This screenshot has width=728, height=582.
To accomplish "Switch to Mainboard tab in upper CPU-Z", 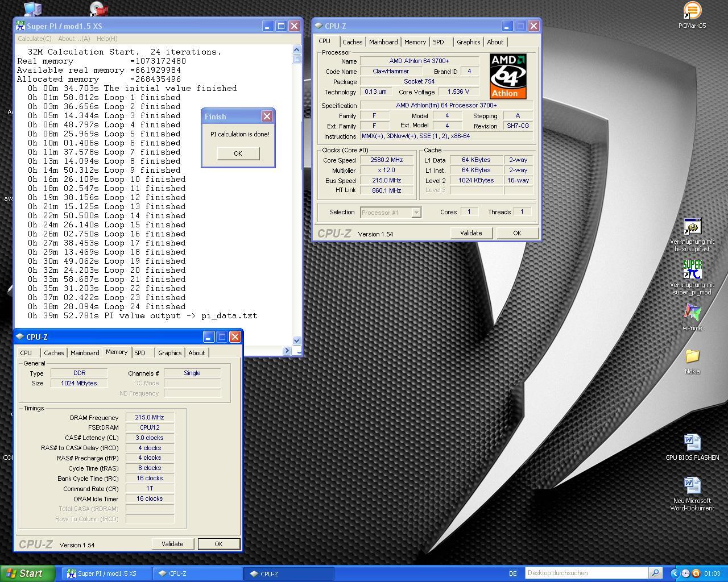I will 383,42.
